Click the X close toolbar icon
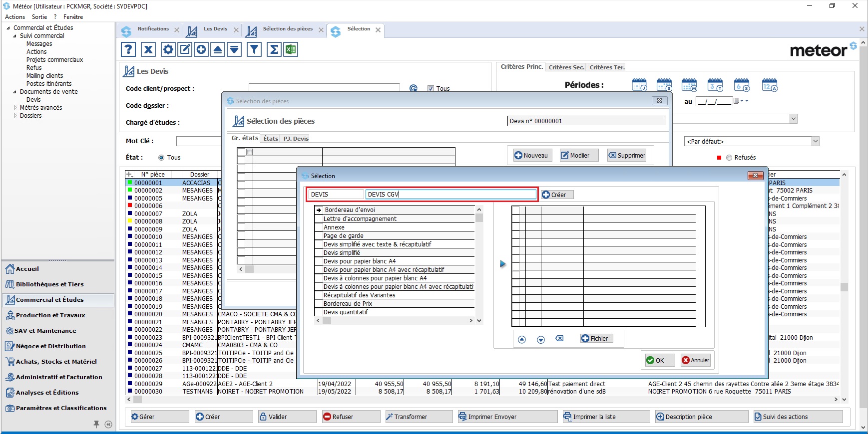Screen dimensions: 868x434 tap(148, 49)
